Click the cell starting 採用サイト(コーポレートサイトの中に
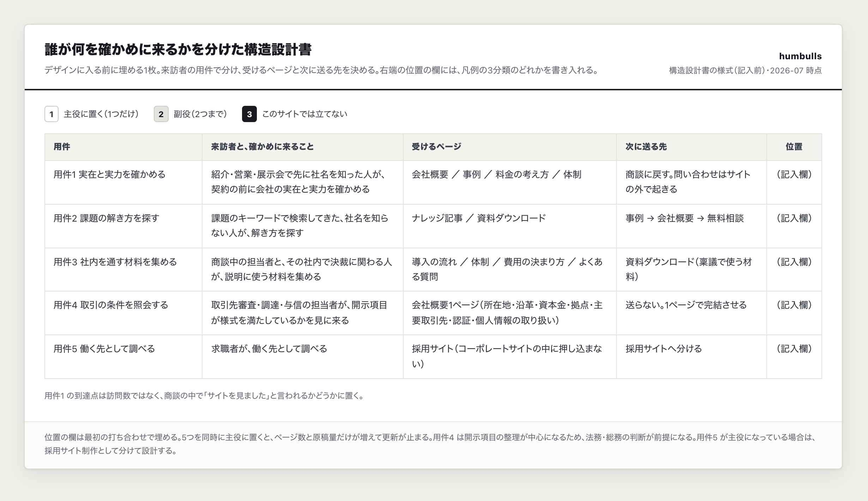 pyautogui.click(x=510, y=357)
